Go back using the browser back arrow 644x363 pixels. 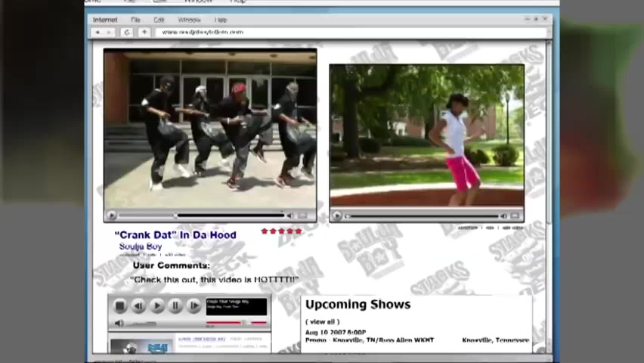click(98, 32)
